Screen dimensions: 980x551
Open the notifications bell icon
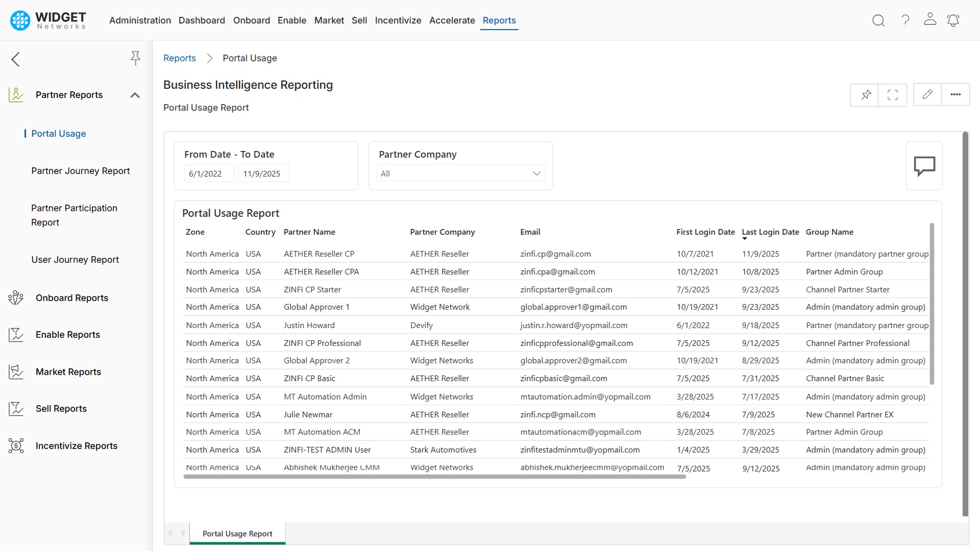pyautogui.click(x=953, y=20)
